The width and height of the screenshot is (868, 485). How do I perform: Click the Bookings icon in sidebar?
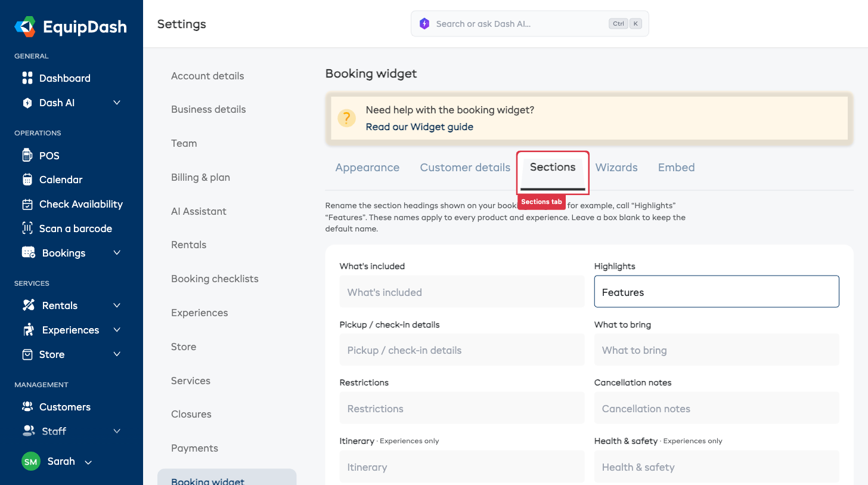[29, 252]
